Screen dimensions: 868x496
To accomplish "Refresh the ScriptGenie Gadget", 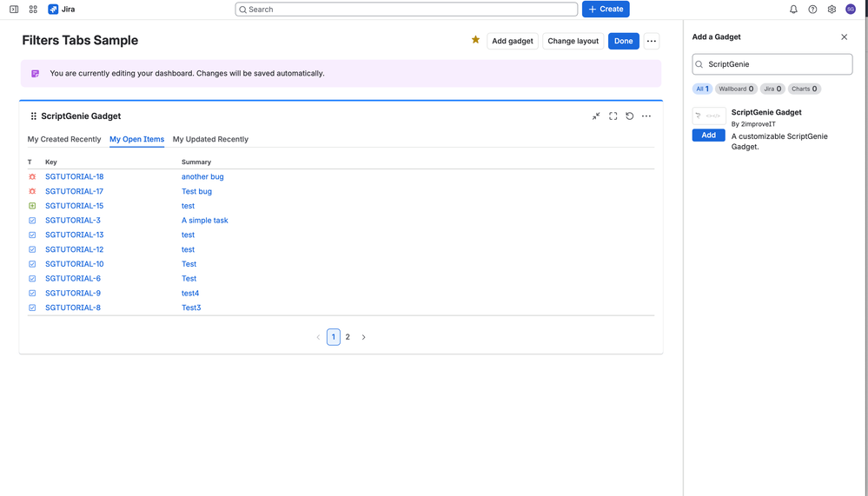I will (x=629, y=116).
